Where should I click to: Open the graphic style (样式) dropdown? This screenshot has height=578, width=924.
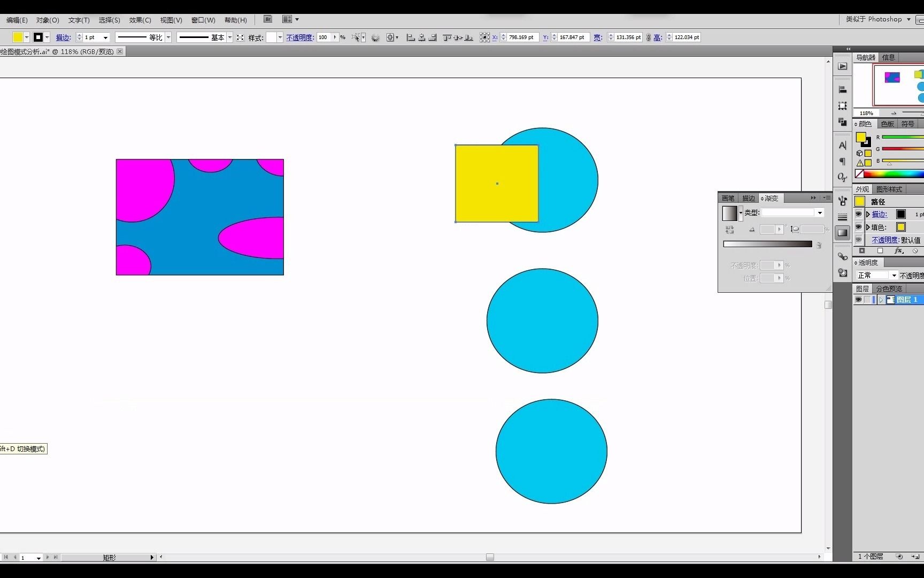[x=280, y=37]
